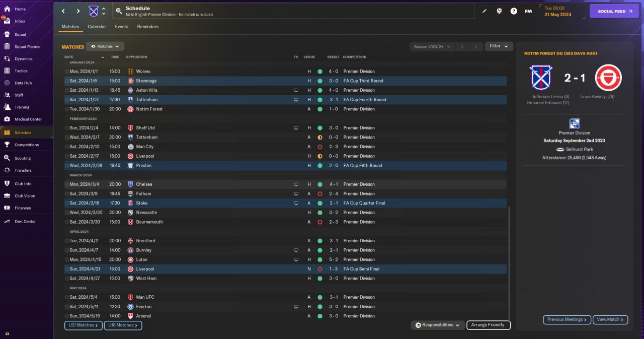Open Dev. Center in sidebar
Screen dimensions: 644x339
click(x=25, y=222)
